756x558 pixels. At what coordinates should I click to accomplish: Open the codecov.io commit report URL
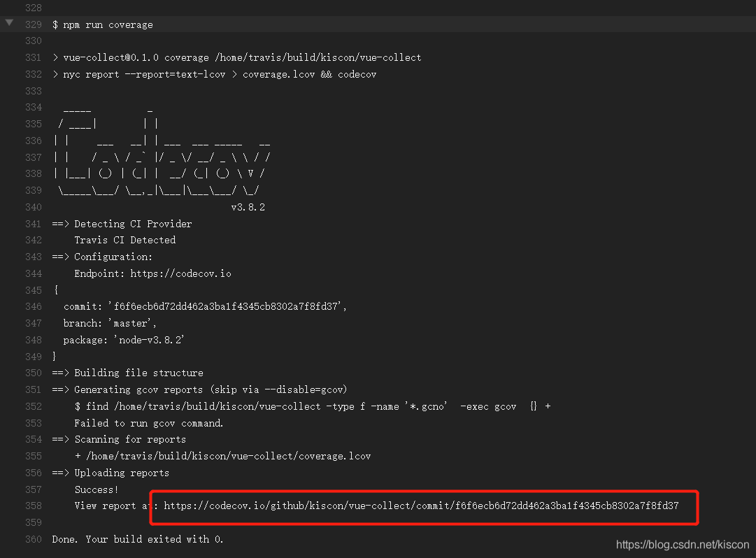(421, 506)
